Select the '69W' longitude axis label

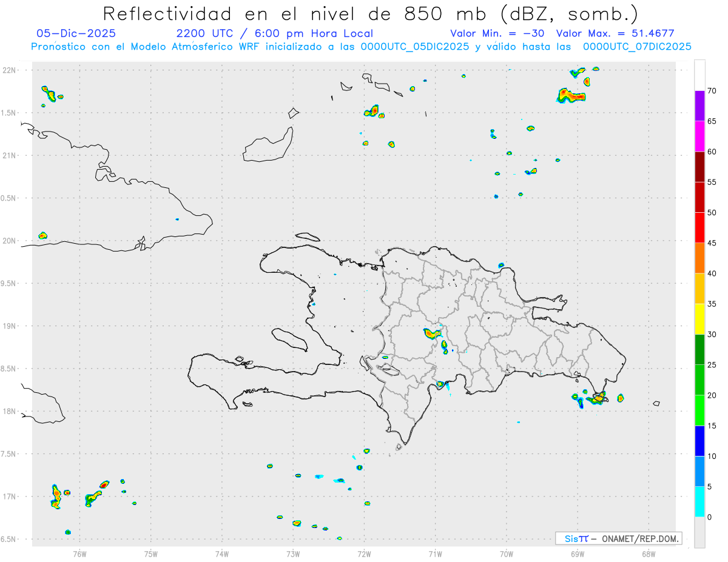coord(577,553)
